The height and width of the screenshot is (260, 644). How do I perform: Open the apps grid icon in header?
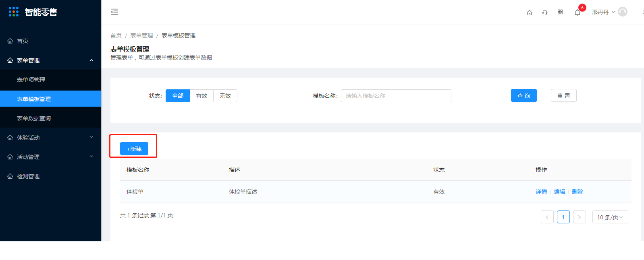[x=560, y=12]
